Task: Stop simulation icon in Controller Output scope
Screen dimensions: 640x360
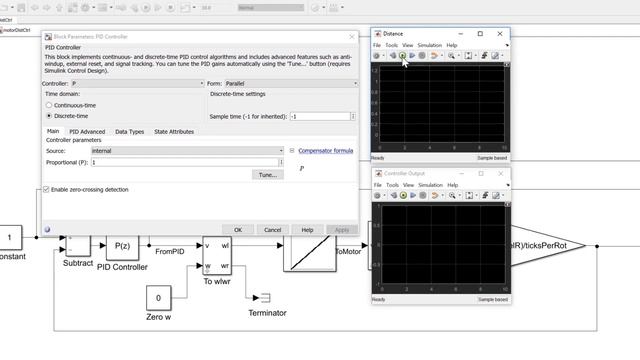Action: point(423,196)
